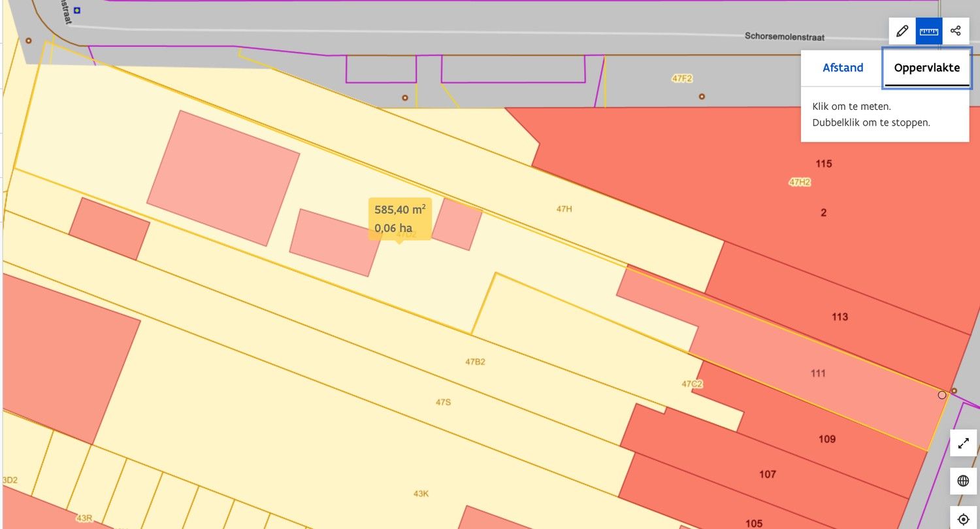Click the measurement end vertex circle
Image resolution: width=980 pixels, height=529 pixels.
(942, 395)
